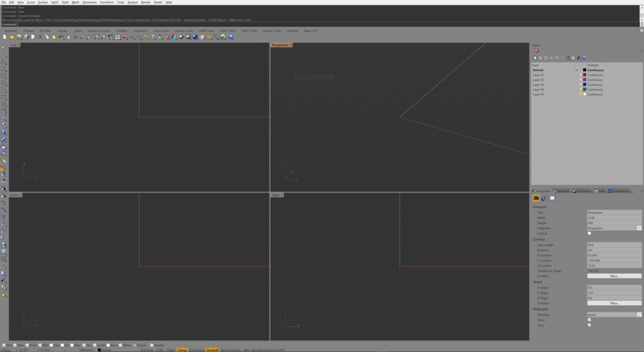Toggle the Point osnap checkbox

[x=27, y=346]
